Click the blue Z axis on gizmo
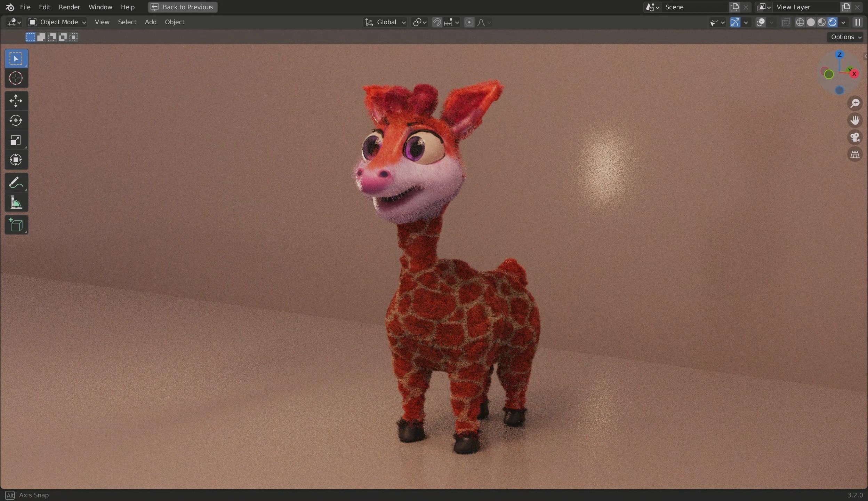The height and width of the screenshot is (501, 868). 839,55
